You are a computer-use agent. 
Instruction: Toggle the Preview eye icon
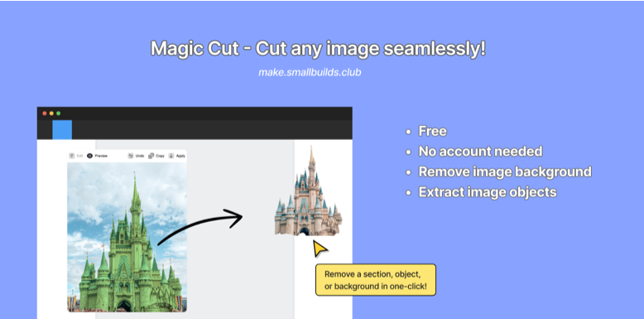coord(90,156)
